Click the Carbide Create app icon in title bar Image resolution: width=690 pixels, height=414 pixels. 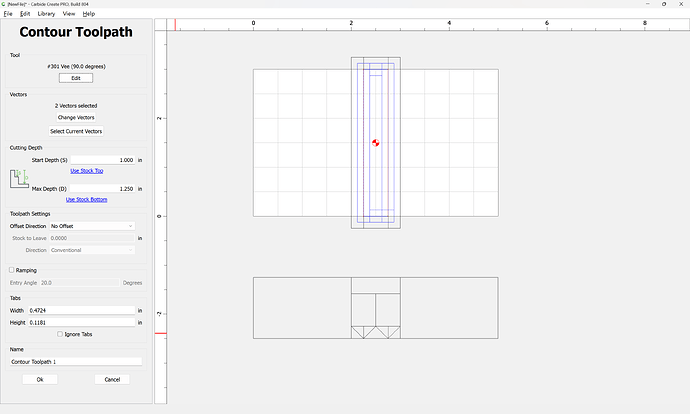point(5,5)
